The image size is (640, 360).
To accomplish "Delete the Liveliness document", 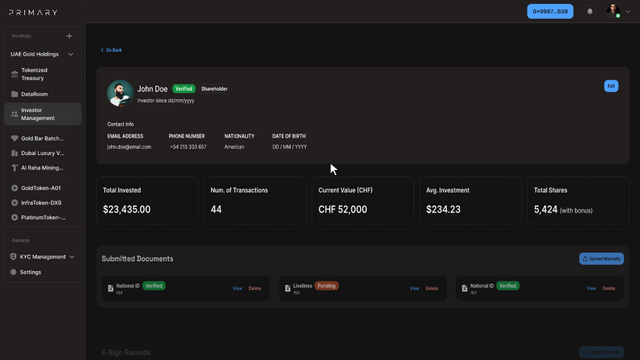I will [432, 289].
